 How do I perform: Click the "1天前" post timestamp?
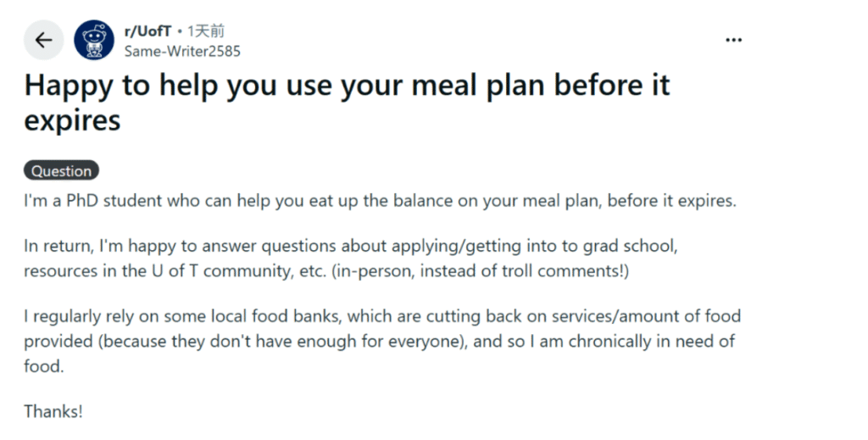pyautogui.click(x=206, y=31)
